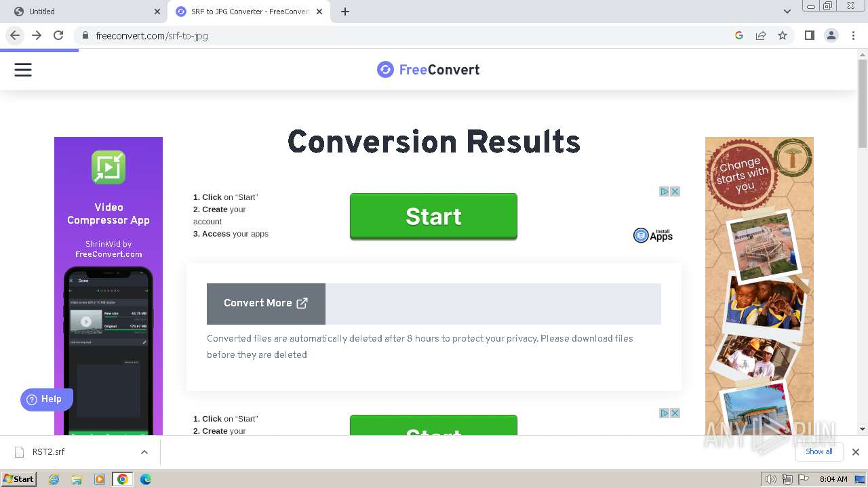Go back to the previous page
868x488 pixels.
click(x=15, y=35)
